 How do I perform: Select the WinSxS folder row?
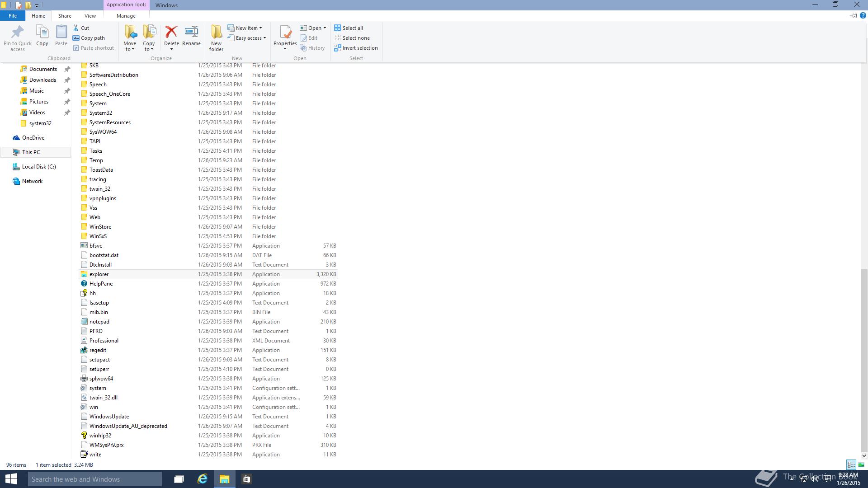pos(208,236)
